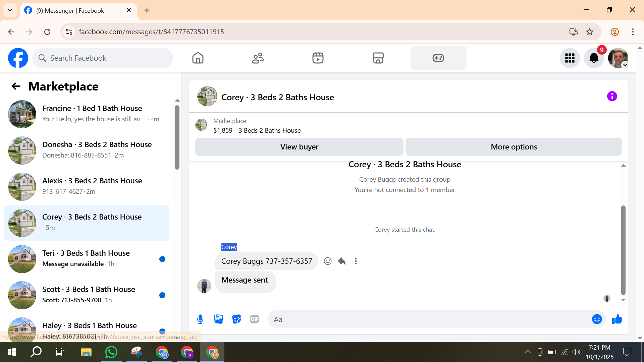Open the conversation information icon
Viewport: 644px width, 362px height.
tap(612, 97)
